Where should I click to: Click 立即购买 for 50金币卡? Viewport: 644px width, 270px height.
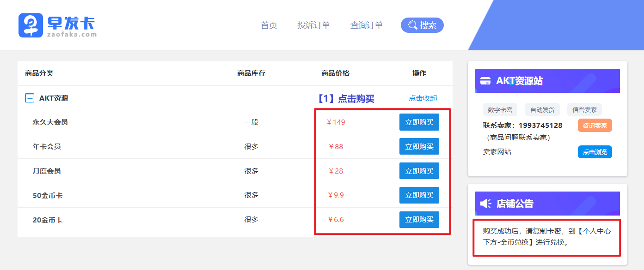[x=419, y=195]
